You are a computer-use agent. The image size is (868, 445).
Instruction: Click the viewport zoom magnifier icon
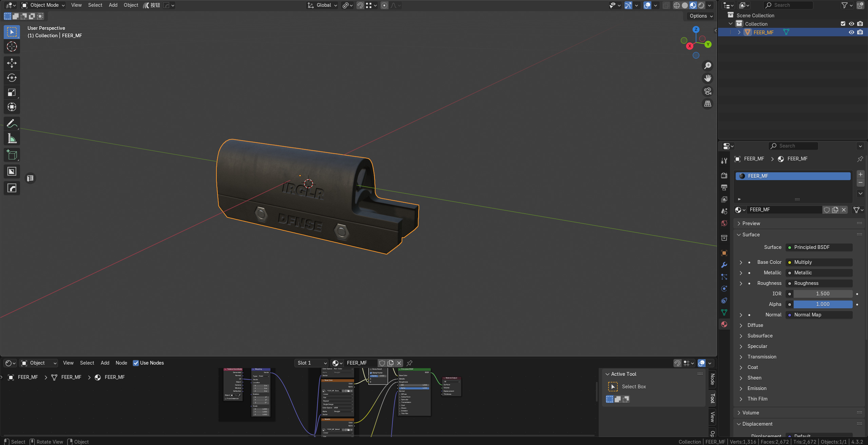708,65
